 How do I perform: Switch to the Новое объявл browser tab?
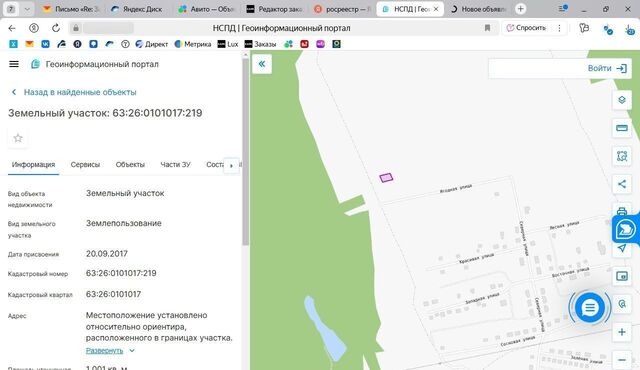[478, 9]
